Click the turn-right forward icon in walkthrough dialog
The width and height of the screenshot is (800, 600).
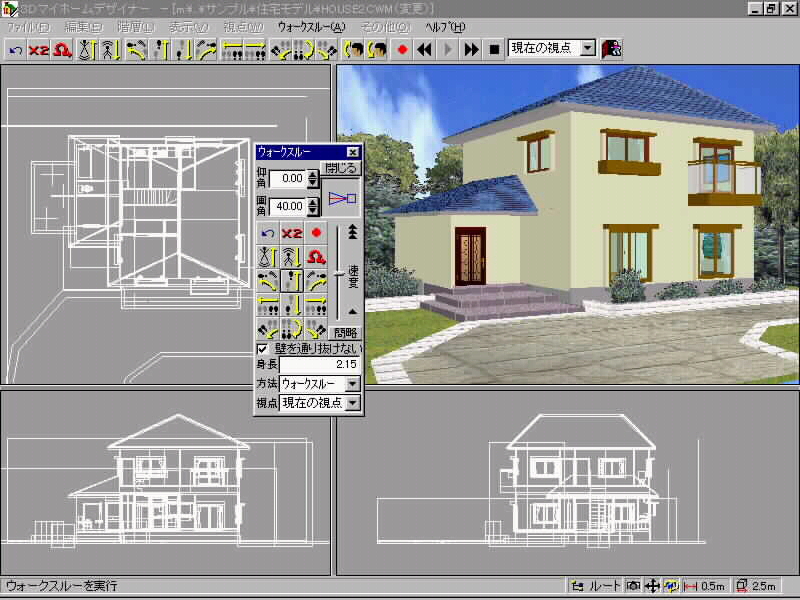(x=316, y=281)
